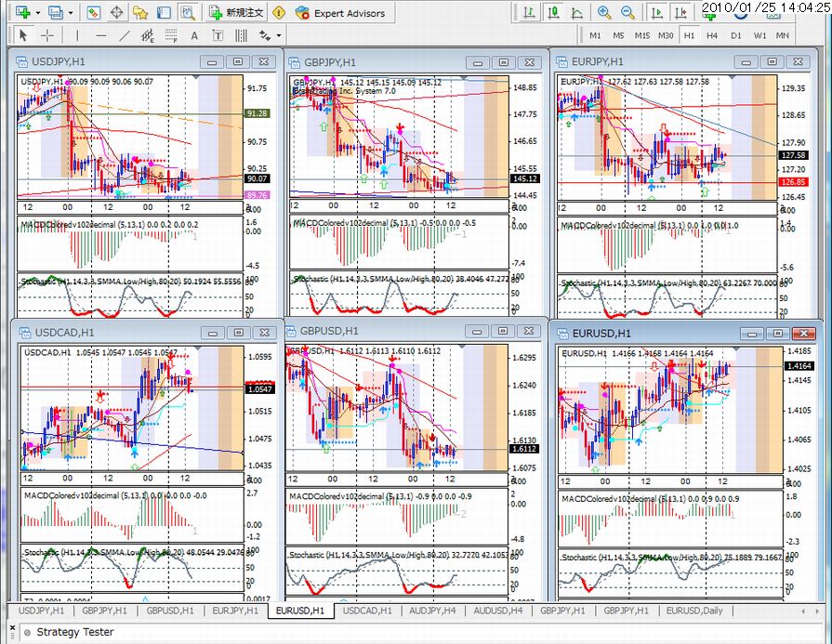Viewport: 832px width, 644px height.
Task: Switch to the EURJPY,H1 chart tab
Action: [x=235, y=611]
